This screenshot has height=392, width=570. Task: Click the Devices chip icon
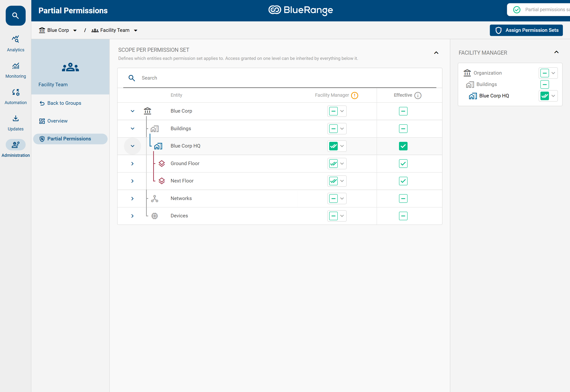pyautogui.click(x=154, y=216)
